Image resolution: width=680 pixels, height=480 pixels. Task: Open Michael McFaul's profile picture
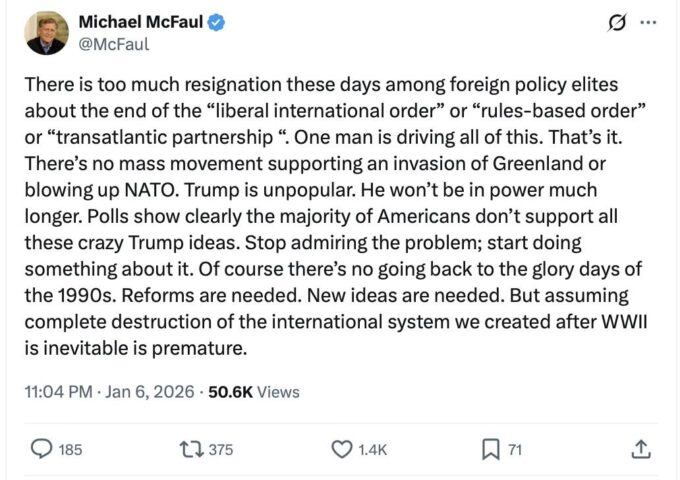tap(46, 33)
